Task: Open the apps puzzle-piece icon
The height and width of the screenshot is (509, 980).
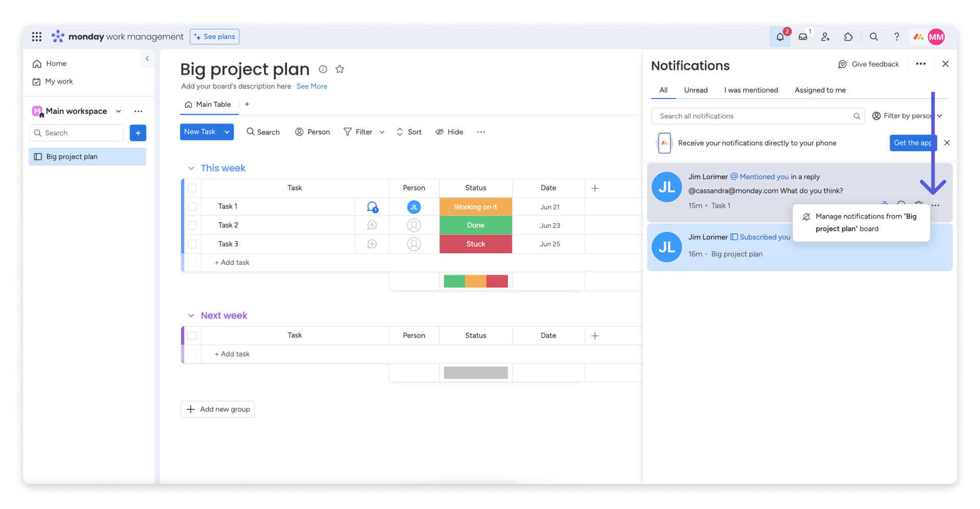Action: coord(848,37)
